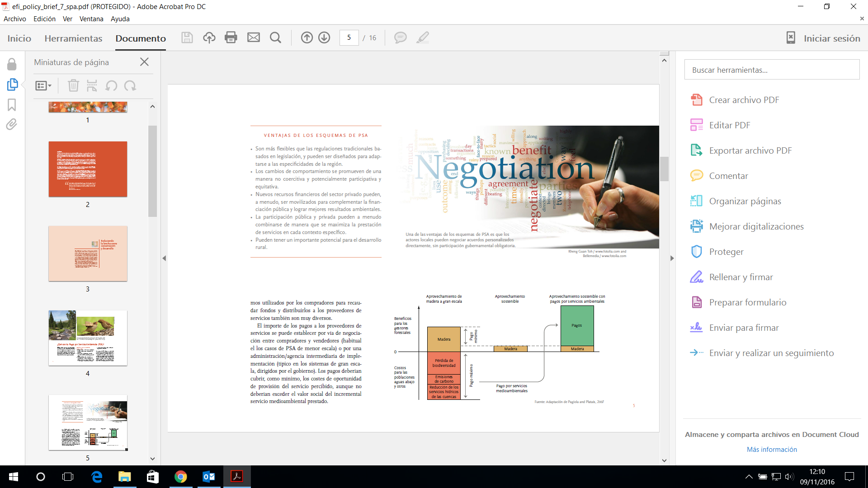Click the thumbnails panel scrollbar

(x=152, y=171)
